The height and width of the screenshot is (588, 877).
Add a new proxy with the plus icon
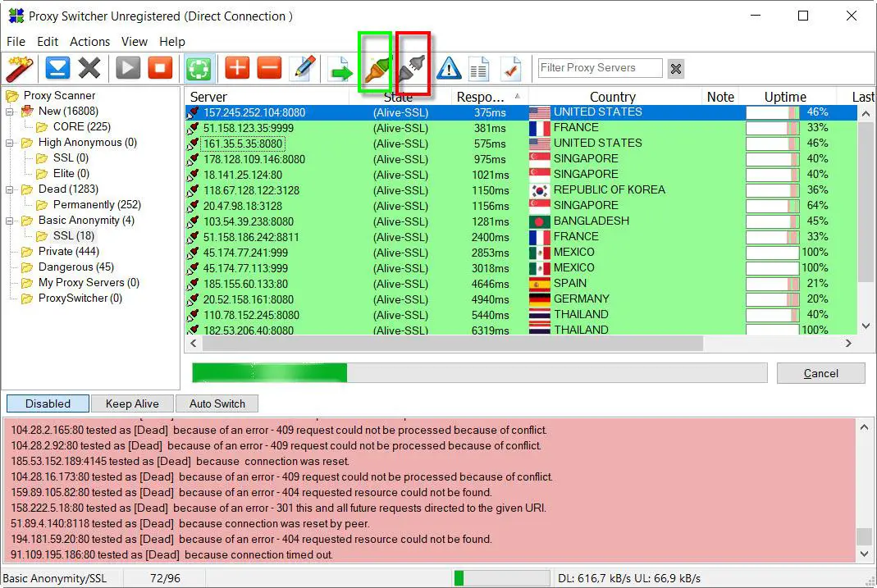(x=236, y=68)
